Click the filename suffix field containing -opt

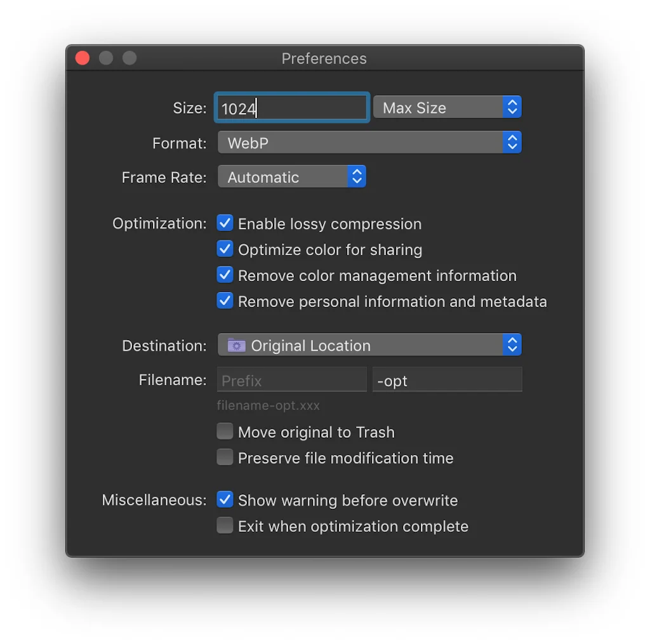coord(447,381)
